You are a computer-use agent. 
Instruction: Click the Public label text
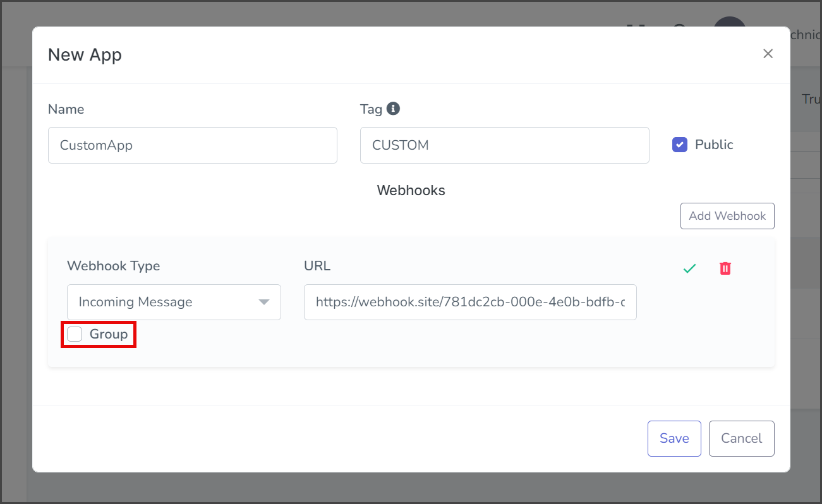(714, 145)
